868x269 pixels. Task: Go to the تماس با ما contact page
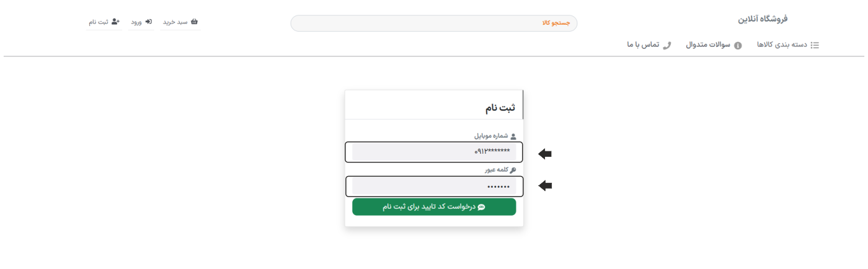pyautogui.click(x=643, y=45)
